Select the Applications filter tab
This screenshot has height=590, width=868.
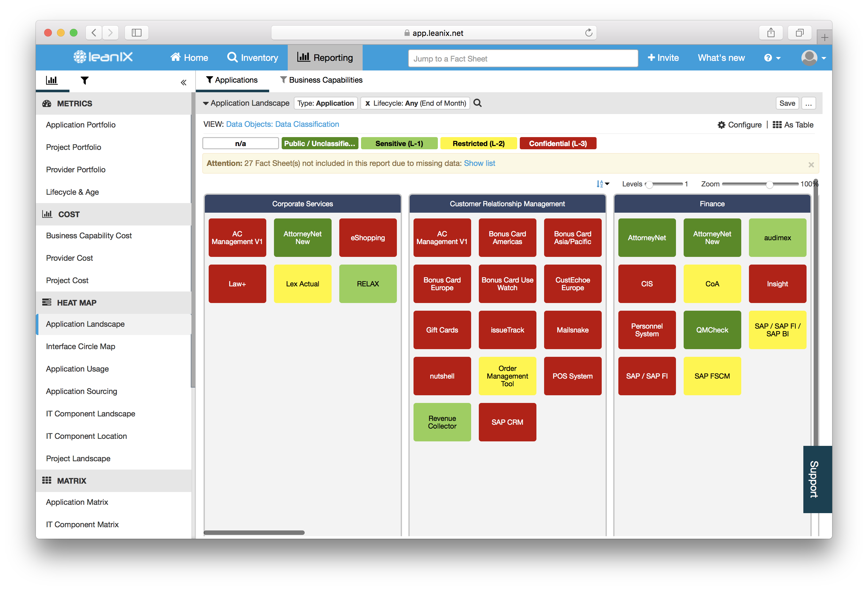[232, 80]
